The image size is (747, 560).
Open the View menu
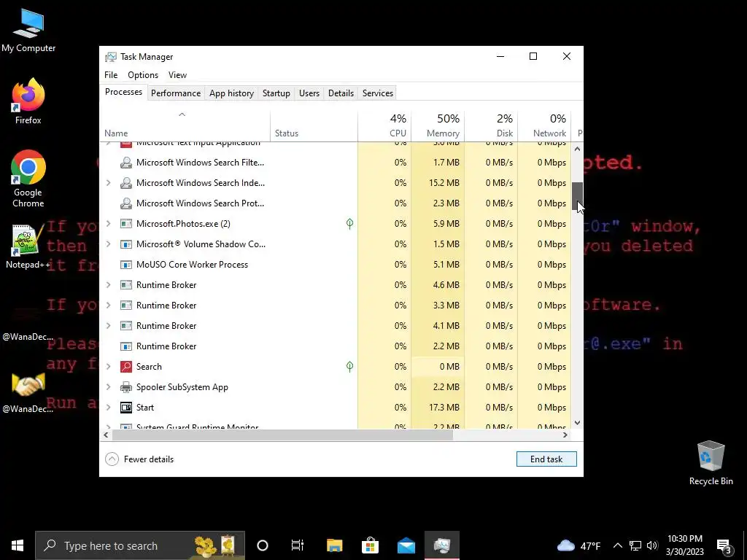[x=177, y=75]
